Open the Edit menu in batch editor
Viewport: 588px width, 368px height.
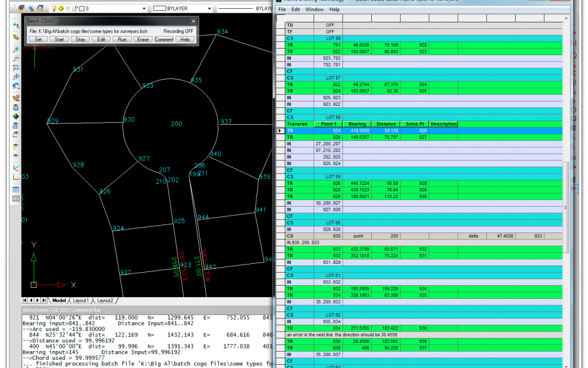(295, 9)
